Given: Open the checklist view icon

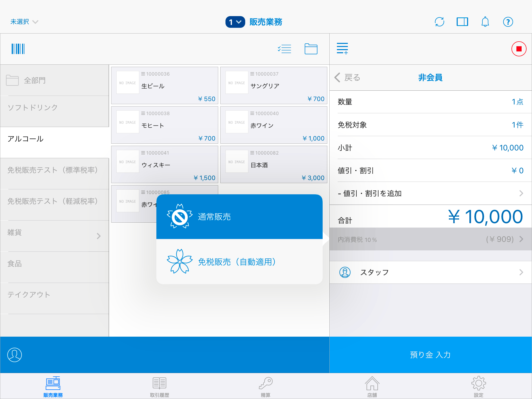Looking at the screenshot, I should click(x=284, y=49).
